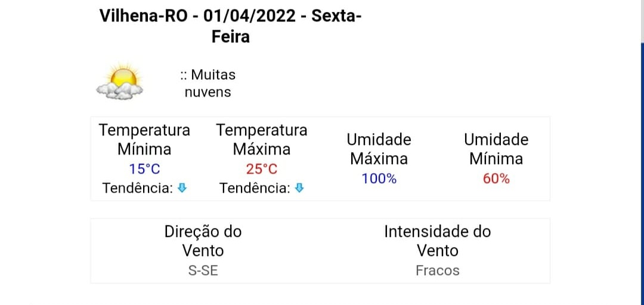Click the Umidade Mínima label
644x305 pixels.
(x=496, y=149)
